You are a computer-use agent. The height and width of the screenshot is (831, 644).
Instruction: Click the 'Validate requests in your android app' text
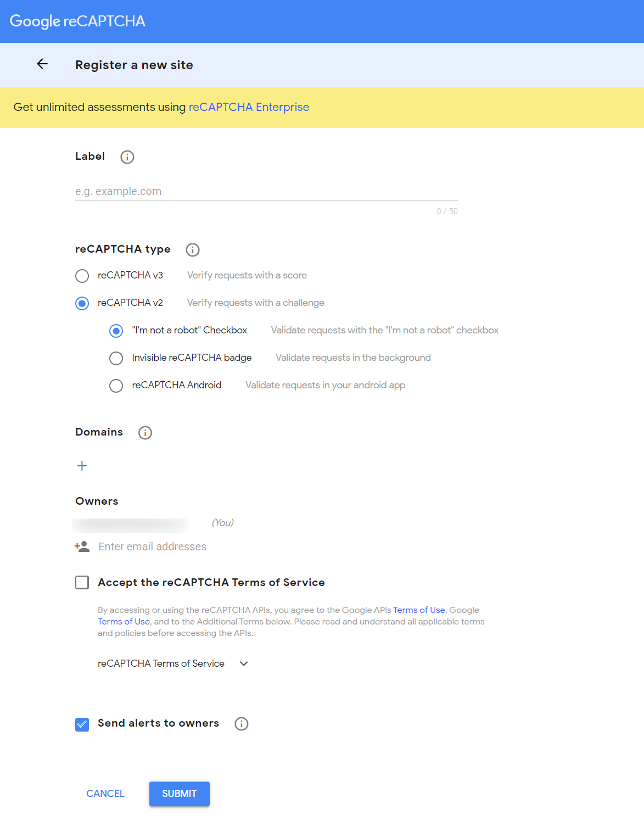326,385
